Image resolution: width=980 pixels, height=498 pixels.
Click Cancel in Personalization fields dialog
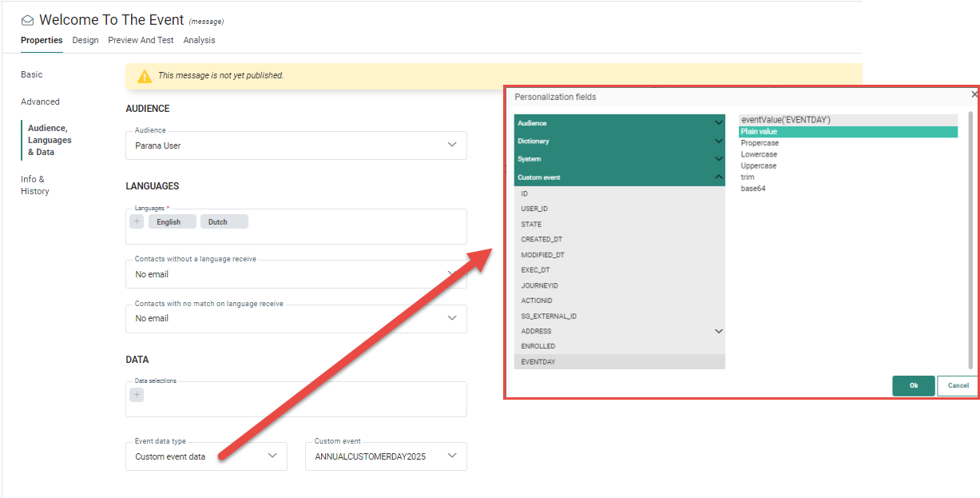pos(957,385)
